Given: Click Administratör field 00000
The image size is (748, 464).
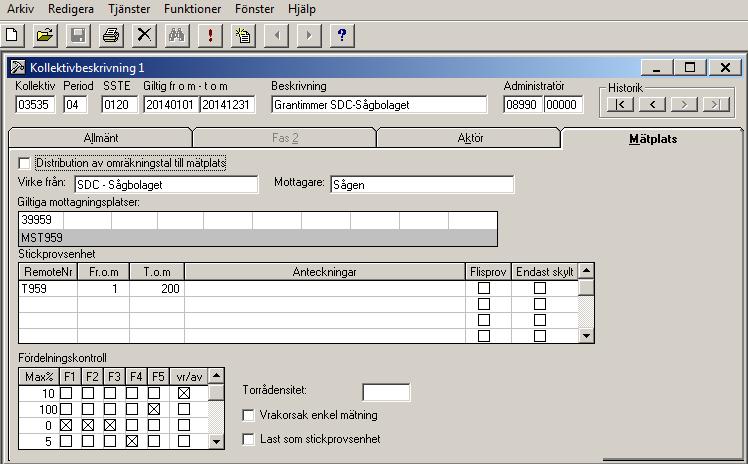Looking at the screenshot, I should tap(563, 104).
